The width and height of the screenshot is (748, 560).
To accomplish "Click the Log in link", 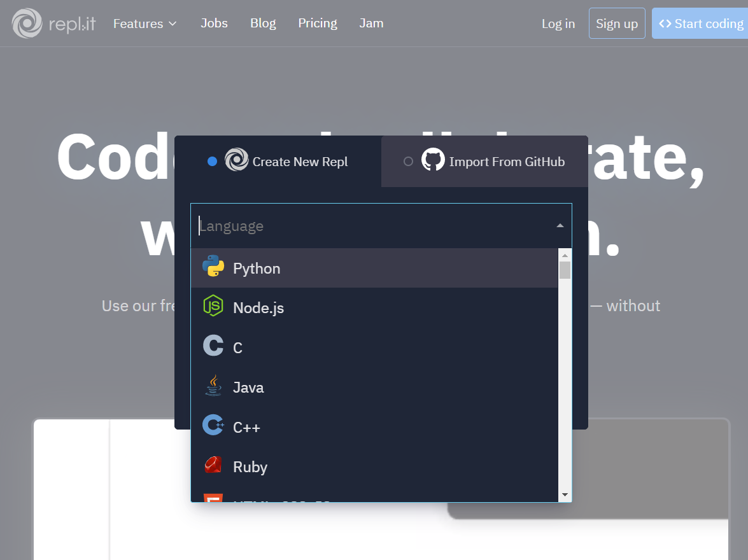I will (x=558, y=24).
